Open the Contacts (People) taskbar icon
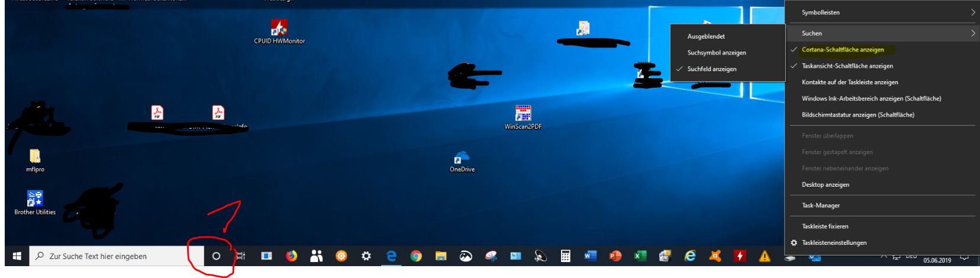The height and width of the screenshot is (278, 980). point(317,256)
